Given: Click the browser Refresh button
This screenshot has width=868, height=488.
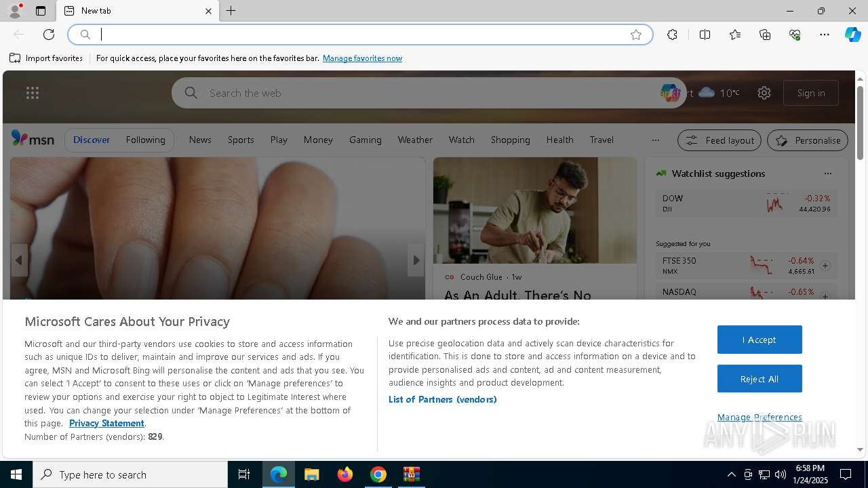Looking at the screenshot, I should pos(49,35).
